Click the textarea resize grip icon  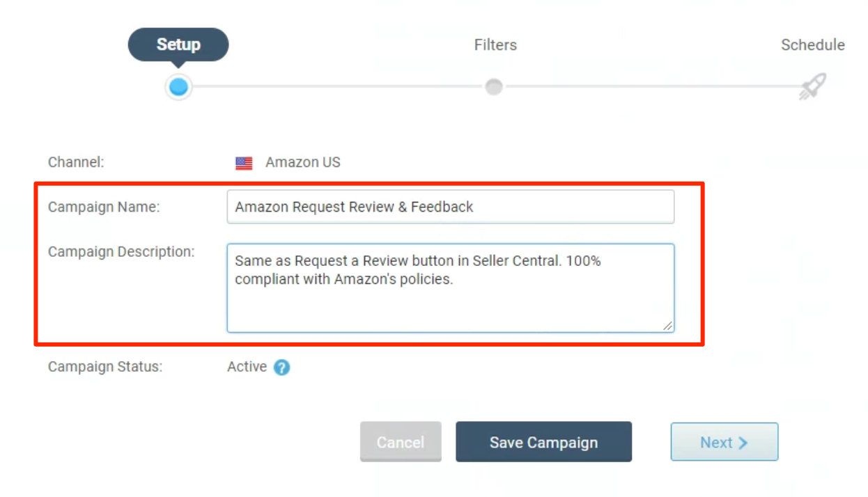click(667, 325)
